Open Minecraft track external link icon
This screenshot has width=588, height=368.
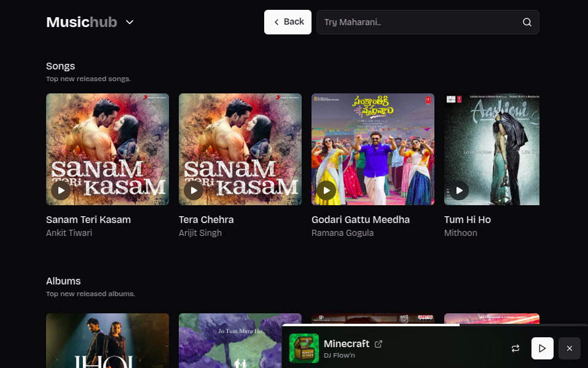click(378, 344)
